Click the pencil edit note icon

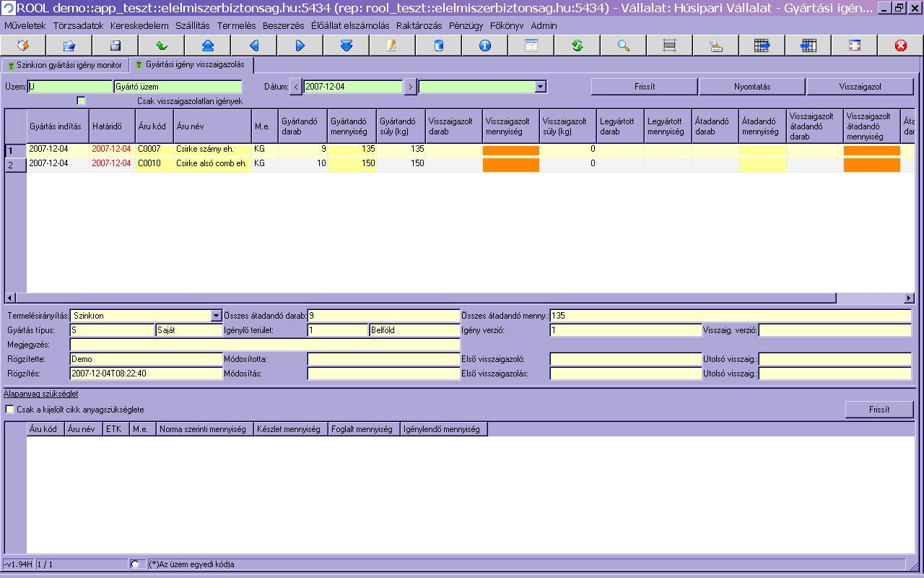coord(393,46)
